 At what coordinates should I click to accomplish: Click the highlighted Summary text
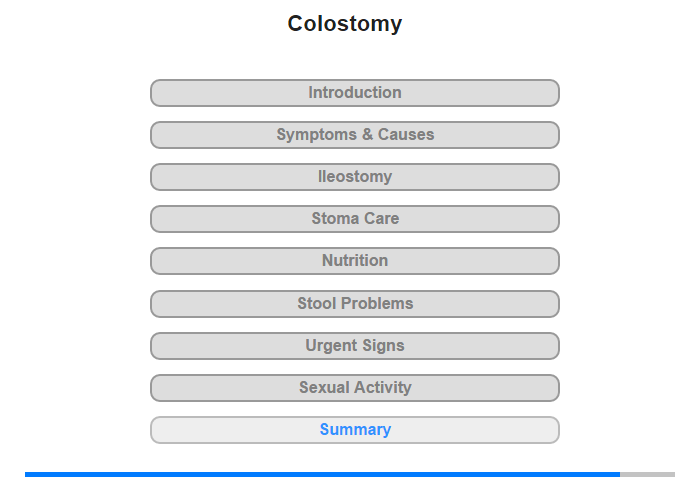pyautogui.click(x=355, y=429)
